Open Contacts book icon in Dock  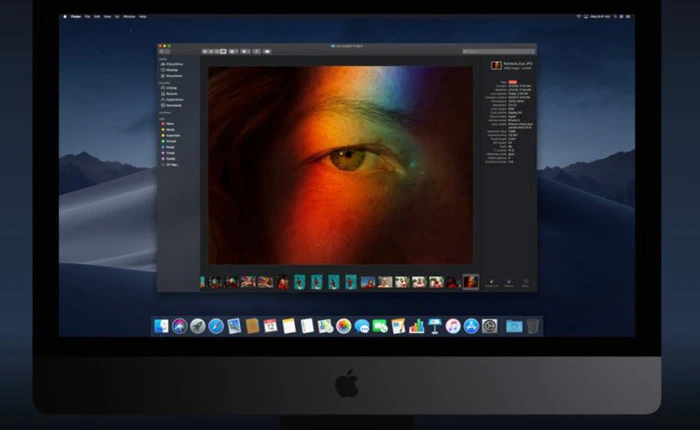point(252,326)
